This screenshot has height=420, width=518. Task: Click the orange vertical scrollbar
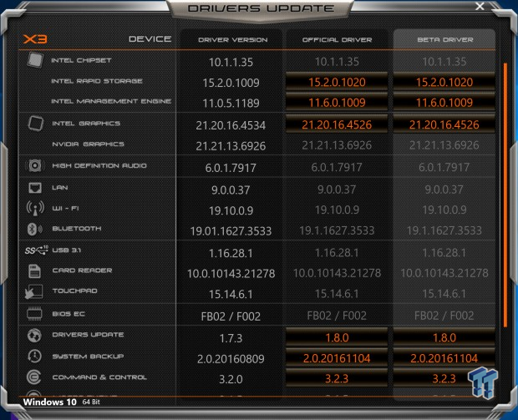coord(505,195)
